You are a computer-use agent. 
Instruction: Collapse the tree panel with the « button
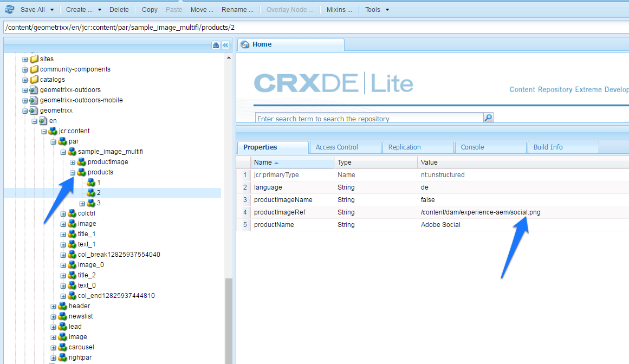tap(225, 45)
